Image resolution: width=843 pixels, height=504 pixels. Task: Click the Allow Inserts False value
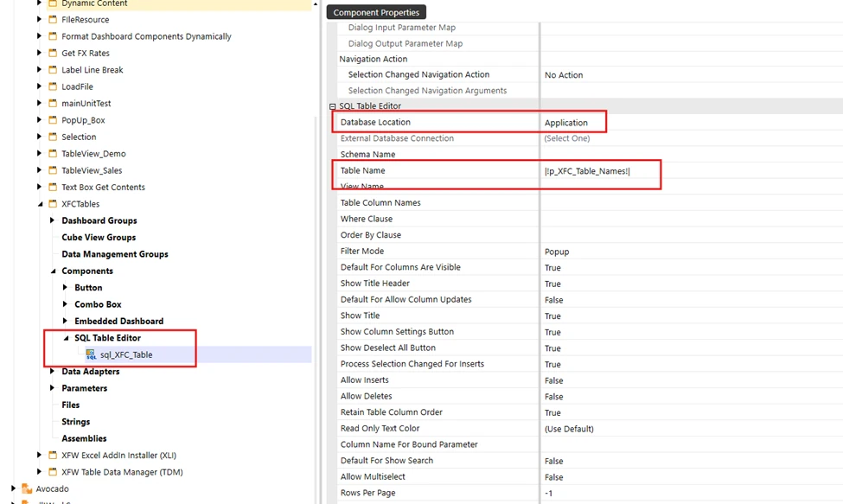553,380
